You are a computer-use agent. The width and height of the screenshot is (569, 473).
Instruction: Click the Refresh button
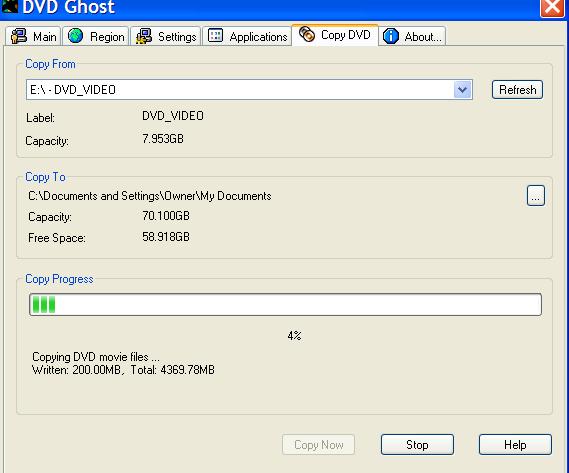pyautogui.click(x=517, y=90)
